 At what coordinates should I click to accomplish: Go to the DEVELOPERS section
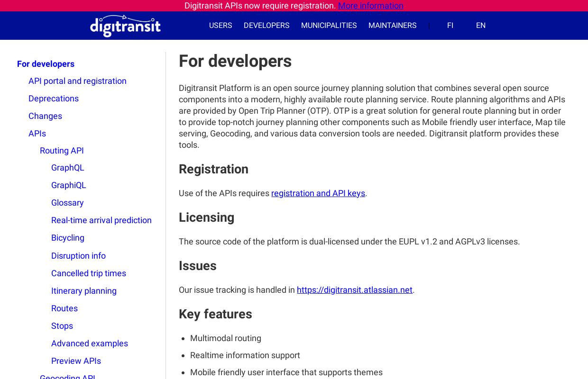tap(266, 26)
